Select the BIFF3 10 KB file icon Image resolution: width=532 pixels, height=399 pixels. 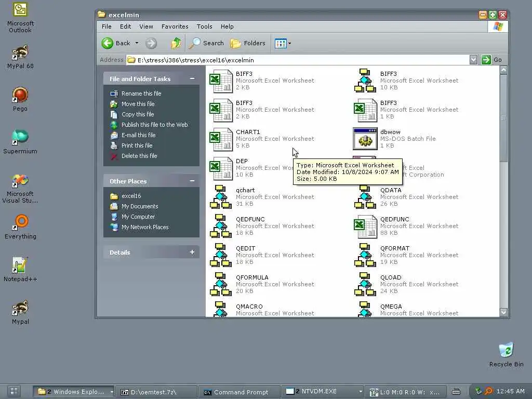(x=365, y=81)
